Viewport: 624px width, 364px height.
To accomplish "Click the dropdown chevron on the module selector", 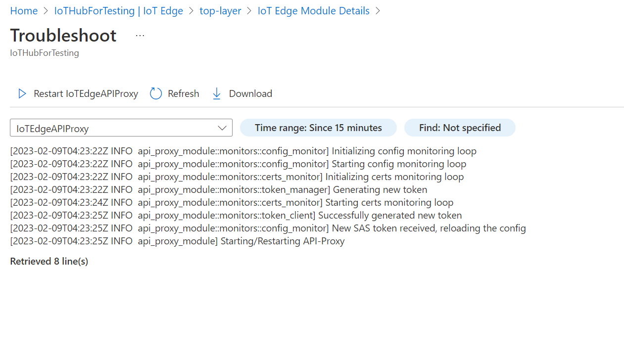I will 222,128.
